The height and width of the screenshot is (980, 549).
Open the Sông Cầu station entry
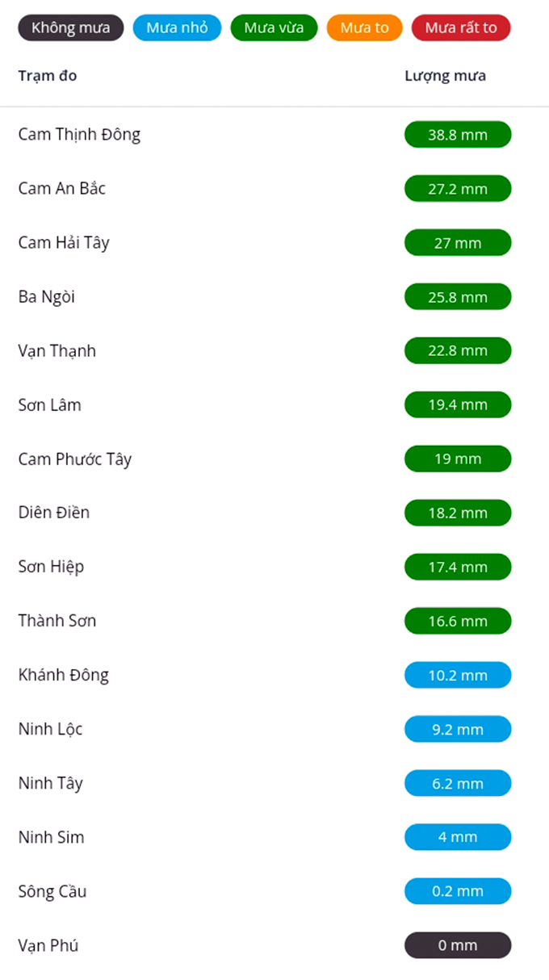52,891
